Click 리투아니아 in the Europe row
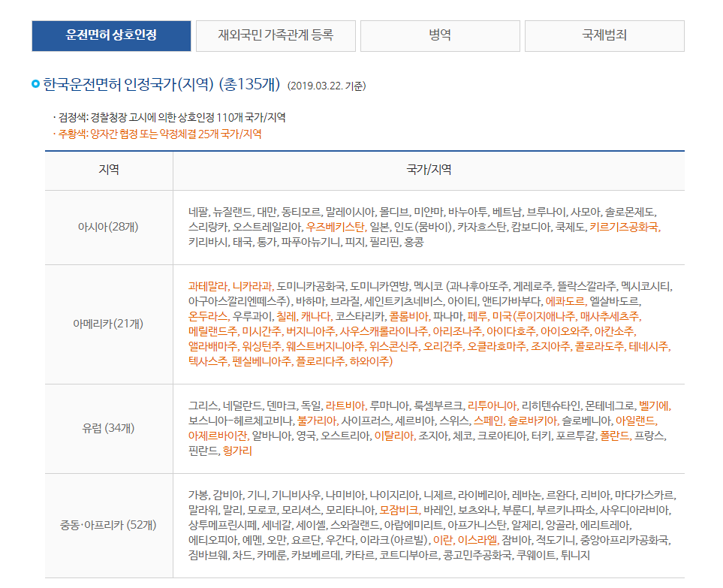The image size is (723, 588). point(492,406)
